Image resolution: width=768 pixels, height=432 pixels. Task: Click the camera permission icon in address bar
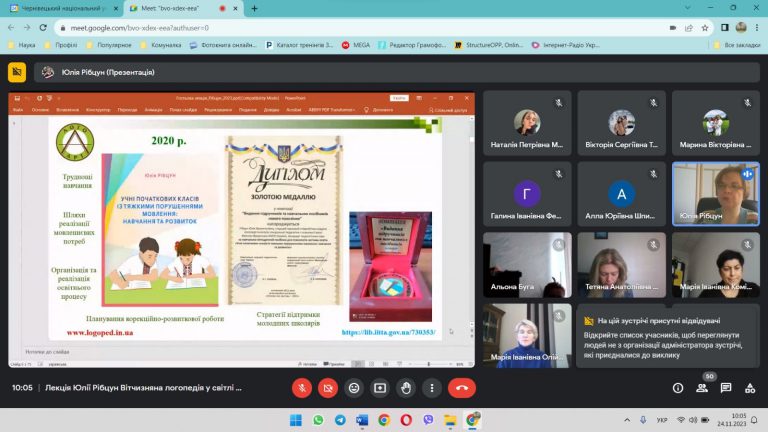coord(673,28)
